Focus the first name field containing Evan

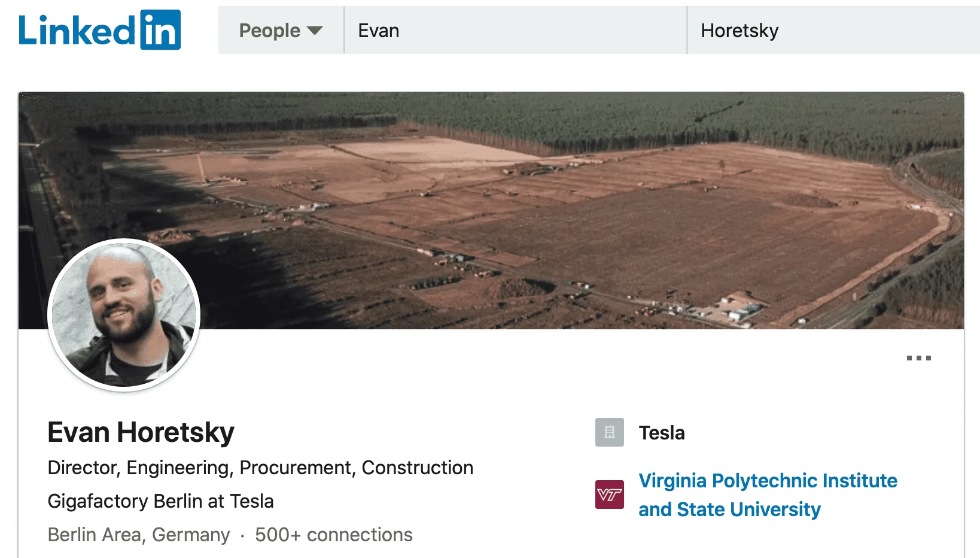coord(515,31)
